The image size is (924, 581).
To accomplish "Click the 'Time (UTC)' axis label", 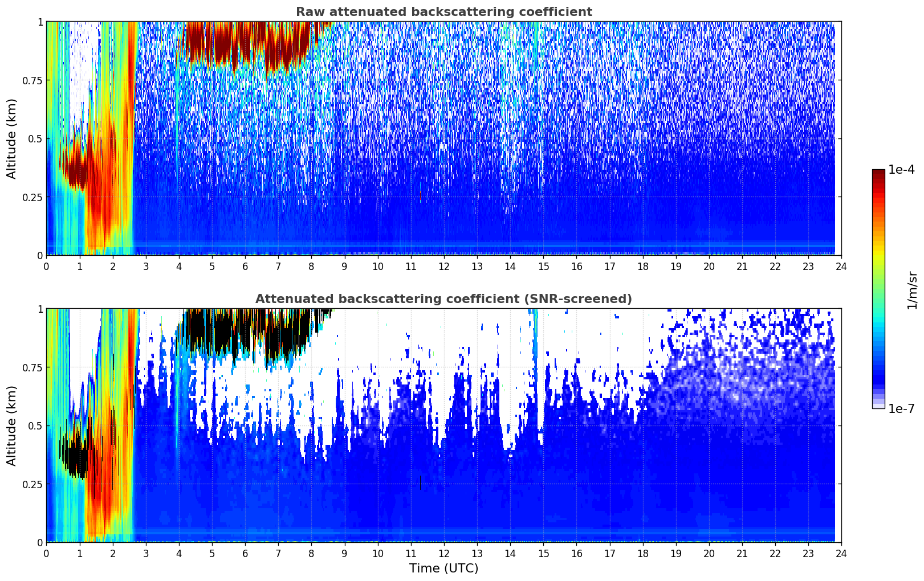I will click(443, 568).
